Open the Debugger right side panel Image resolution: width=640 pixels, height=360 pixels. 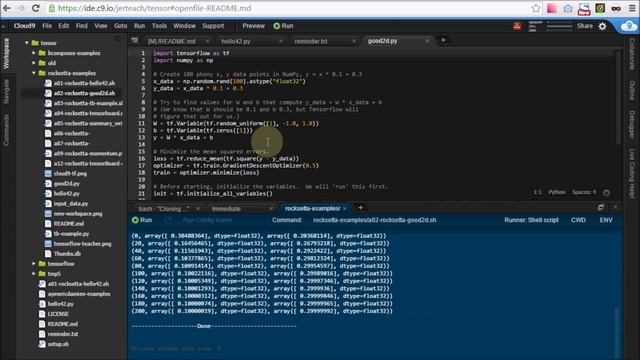click(631, 124)
